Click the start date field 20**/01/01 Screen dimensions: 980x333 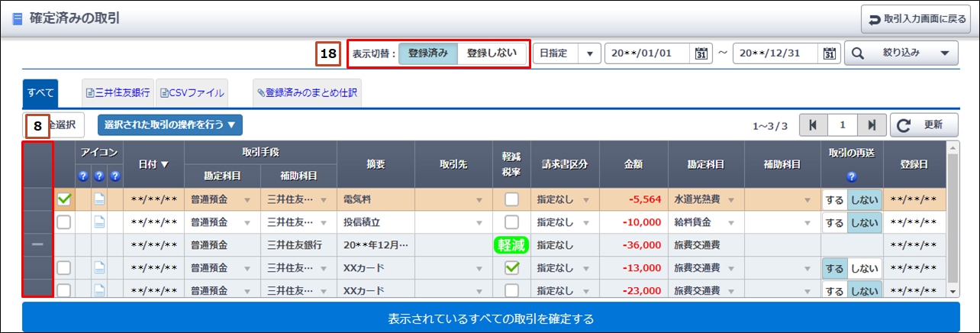(649, 53)
